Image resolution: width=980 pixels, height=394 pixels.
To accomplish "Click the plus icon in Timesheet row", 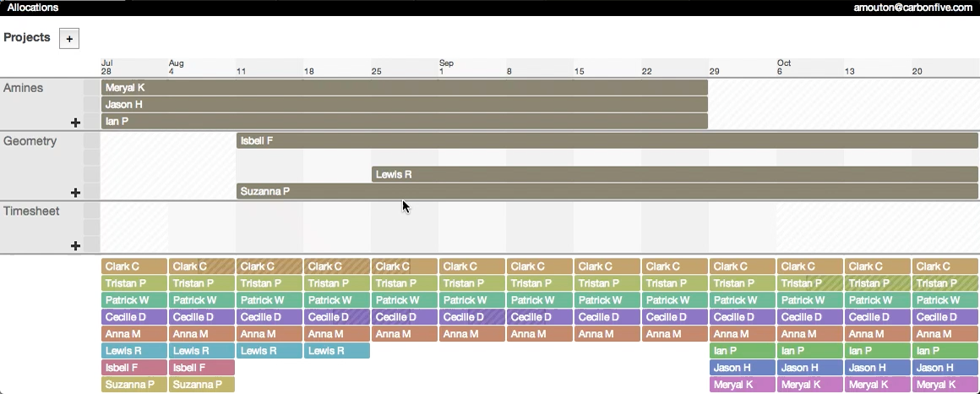I will [x=75, y=246].
